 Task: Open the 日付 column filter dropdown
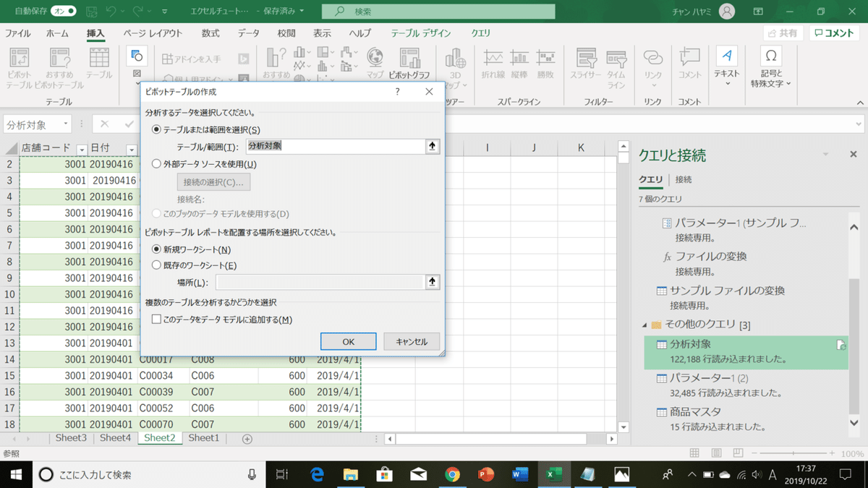coord(131,149)
